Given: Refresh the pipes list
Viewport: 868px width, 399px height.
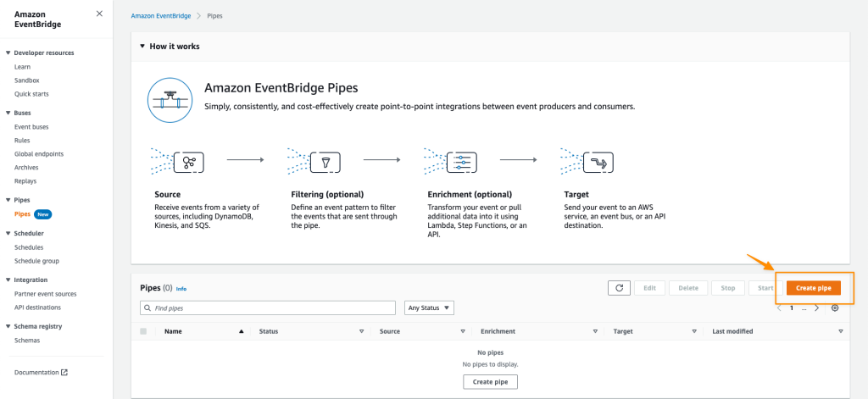Looking at the screenshot, I should pyautogui.click(x=619, y=288).
